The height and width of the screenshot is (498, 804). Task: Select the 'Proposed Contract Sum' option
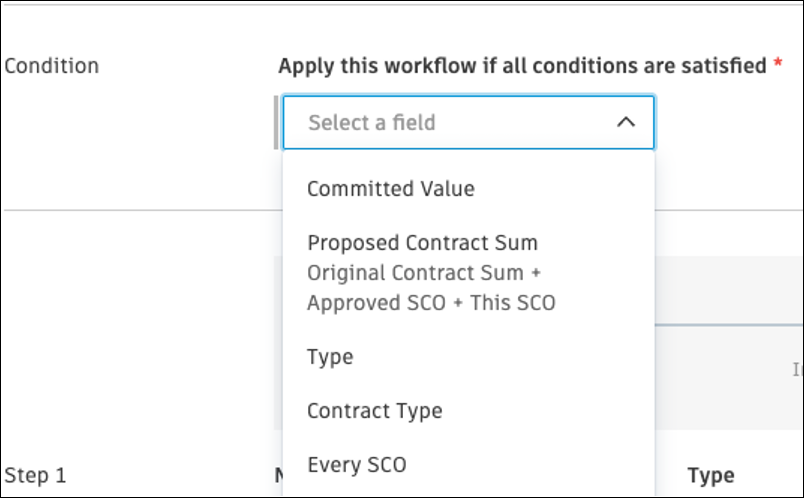tap(422, 242)
